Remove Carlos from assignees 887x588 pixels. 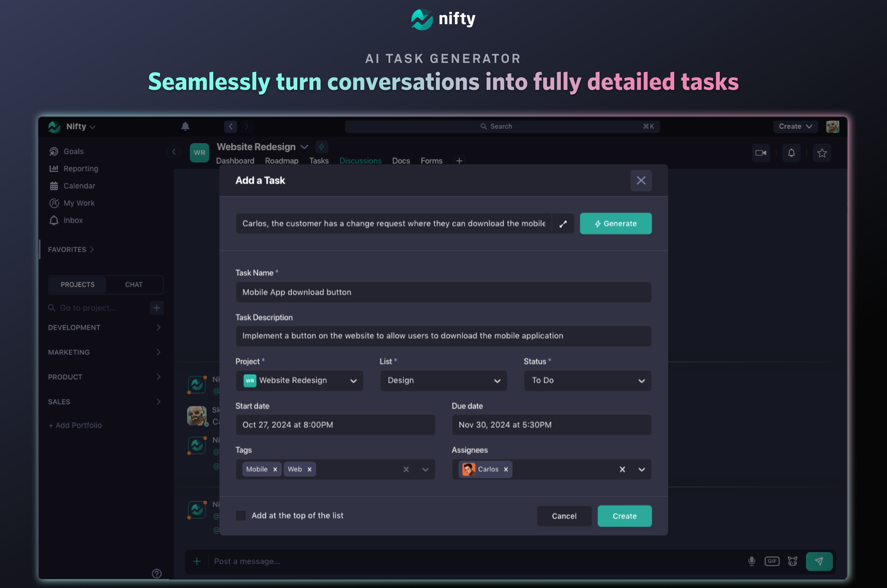[x=506, y=469]
